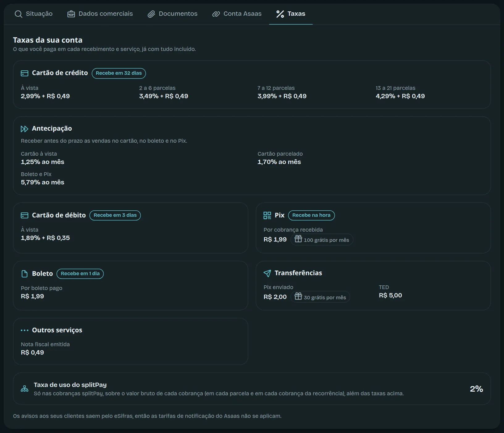This screenshot has height=433, width=504.
Task: Click the '5,79% ao mês' value
Action: coord(43,182)
